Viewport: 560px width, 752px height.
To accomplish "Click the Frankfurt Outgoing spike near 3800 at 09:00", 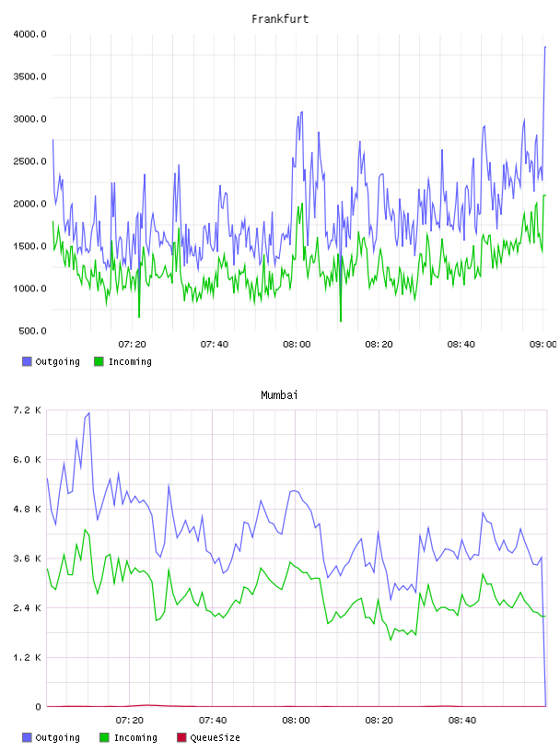I will [x=545, y=47].
